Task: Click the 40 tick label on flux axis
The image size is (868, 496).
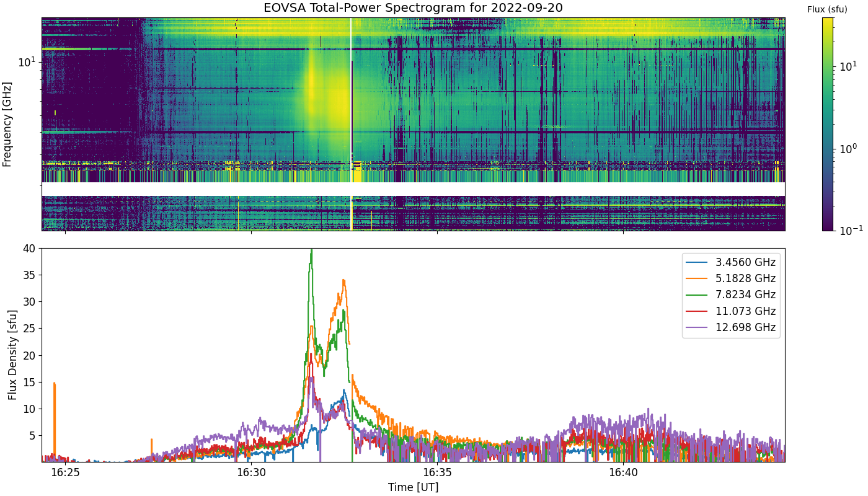Action: tap(30, 249)
